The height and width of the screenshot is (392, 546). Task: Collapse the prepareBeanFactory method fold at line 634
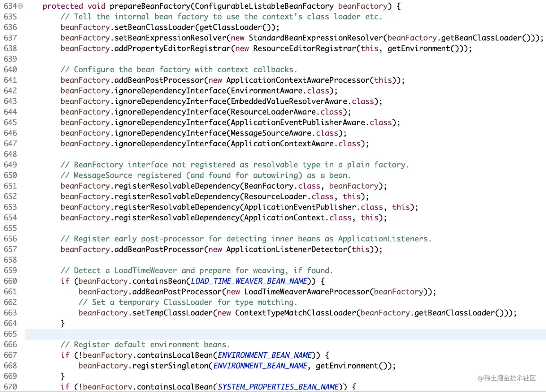(20, 6)
